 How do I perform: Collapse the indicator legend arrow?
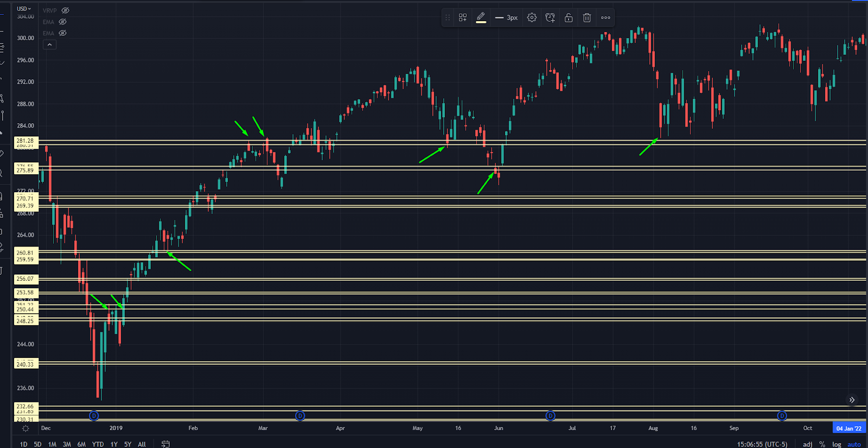(49, 45)
